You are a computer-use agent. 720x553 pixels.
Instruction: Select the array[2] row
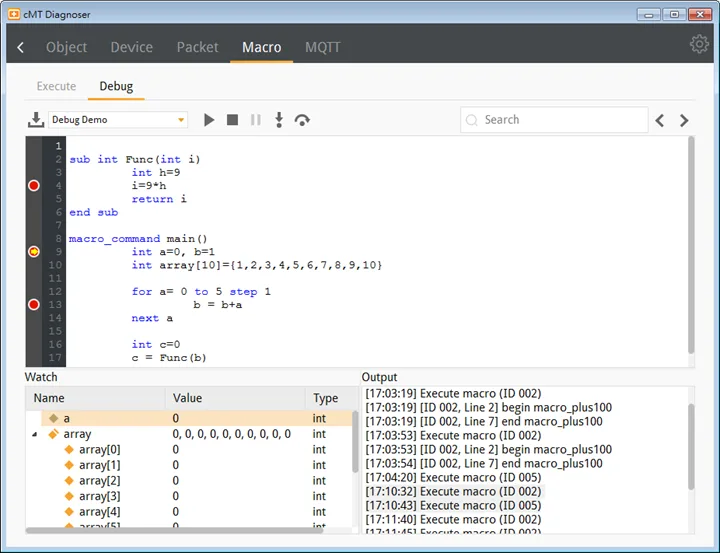pyautogui.click(x=189, y=481)
